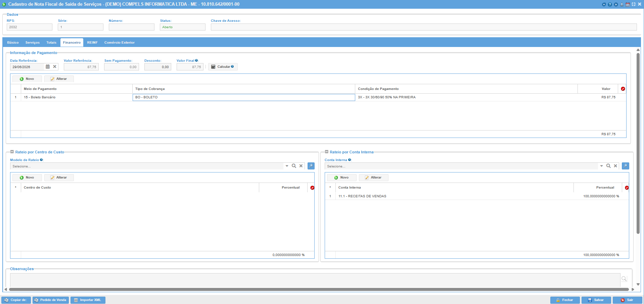Image resolution: width=644 pixels, height=304 pixels.
Task: Open Comércio Exterior tab
Action: click(x=120, y=43)
